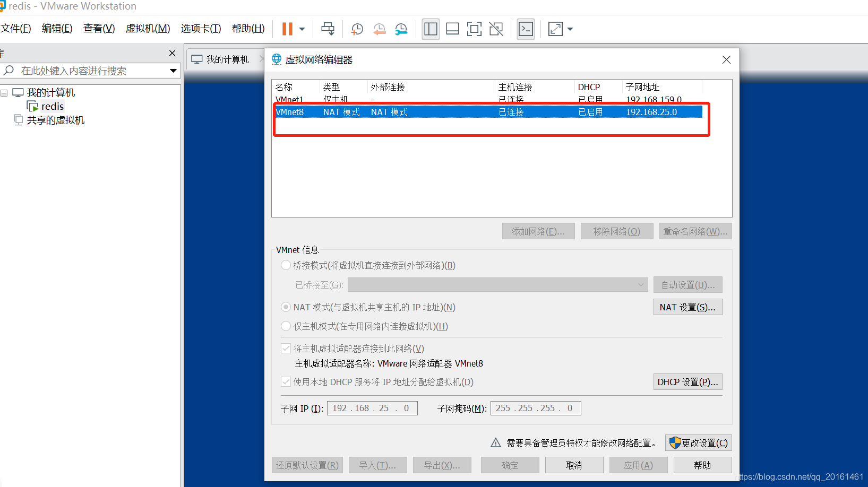Open the library search dropdown arrow
868x487 pixels.
tap(173, 71)
